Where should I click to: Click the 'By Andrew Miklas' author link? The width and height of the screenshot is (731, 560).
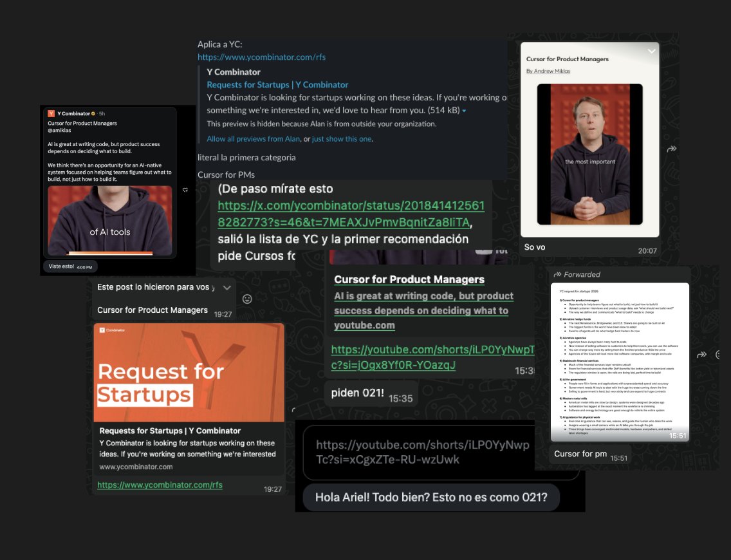(548, 71)
